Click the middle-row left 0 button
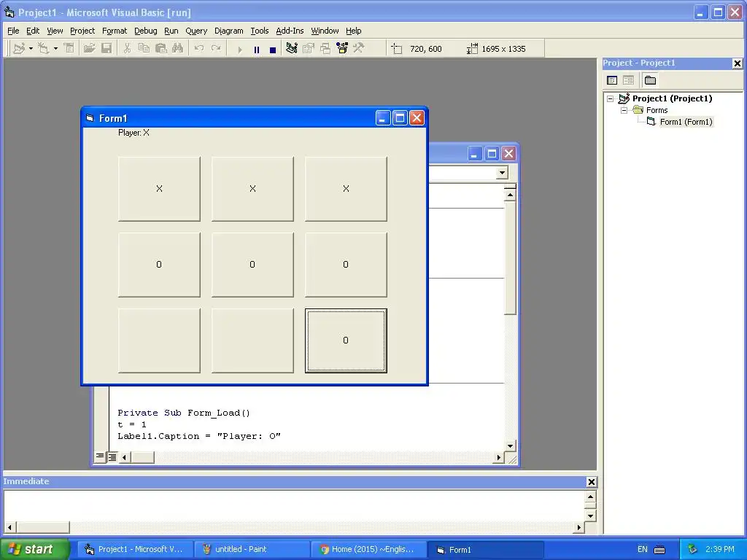The width and height of the screenshot is (747, 560). point(159,264)
